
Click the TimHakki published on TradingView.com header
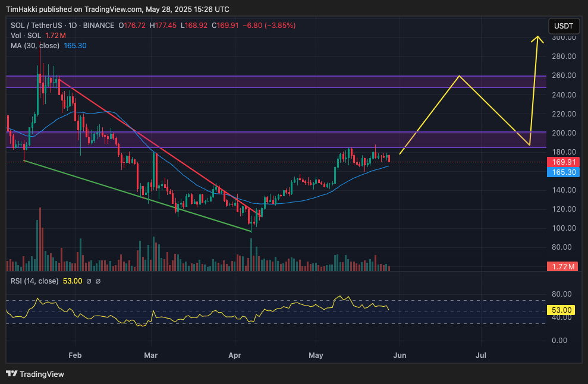coord(118,9)
